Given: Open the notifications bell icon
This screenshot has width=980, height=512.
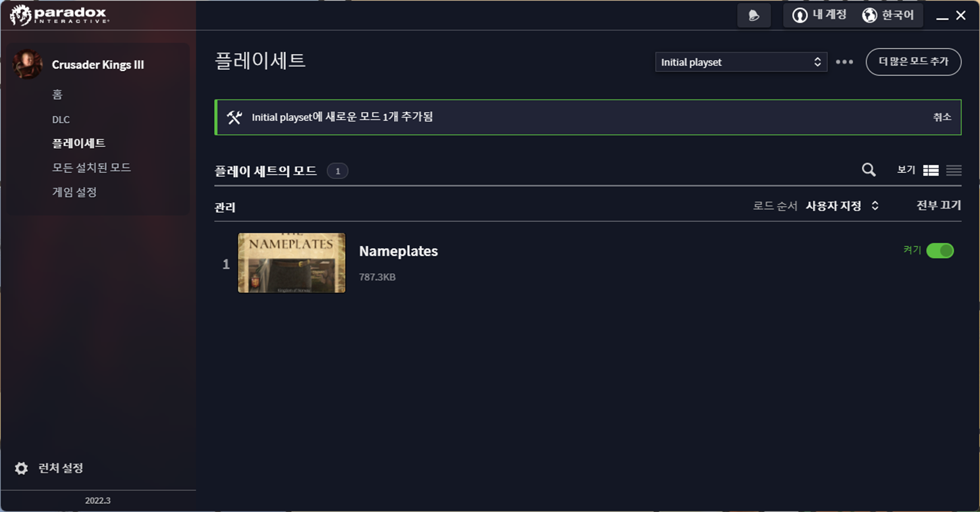Looking at the screenshot, I should [754, 15].
